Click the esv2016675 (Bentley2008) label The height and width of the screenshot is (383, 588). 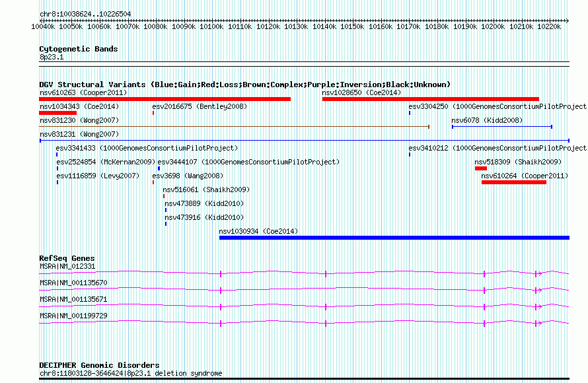pyautogui.click(x=200, y=106)
